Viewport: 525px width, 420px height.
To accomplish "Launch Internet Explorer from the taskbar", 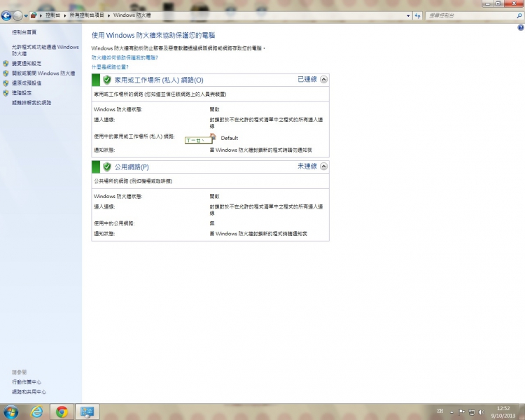I will pos(36,412).
